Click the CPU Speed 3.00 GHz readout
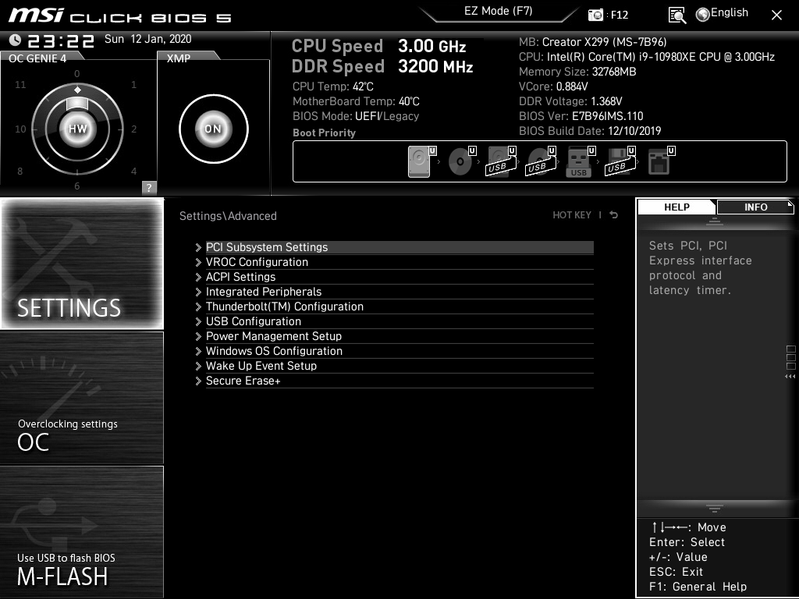Image resolution: width=799 pixels, height=599 pixels. pyautogui.click(x=379, y=46)
